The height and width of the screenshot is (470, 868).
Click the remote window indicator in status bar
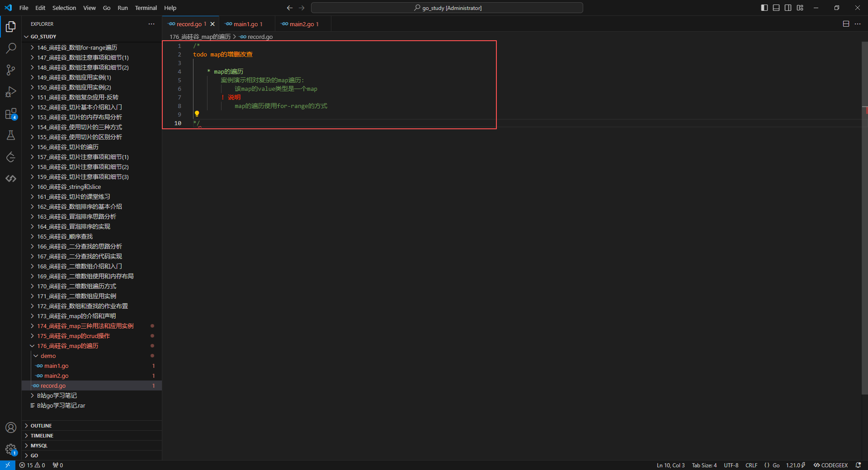pos(8,465)
